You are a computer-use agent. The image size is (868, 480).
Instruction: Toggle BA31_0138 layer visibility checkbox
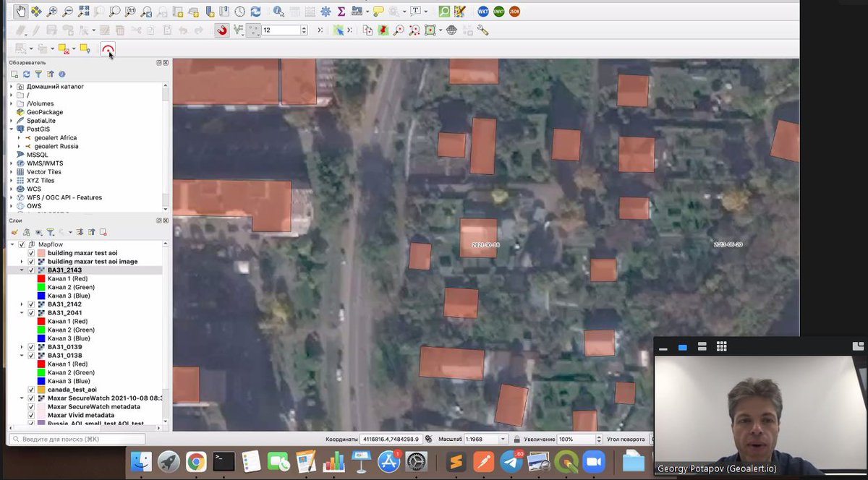(31, 356)
